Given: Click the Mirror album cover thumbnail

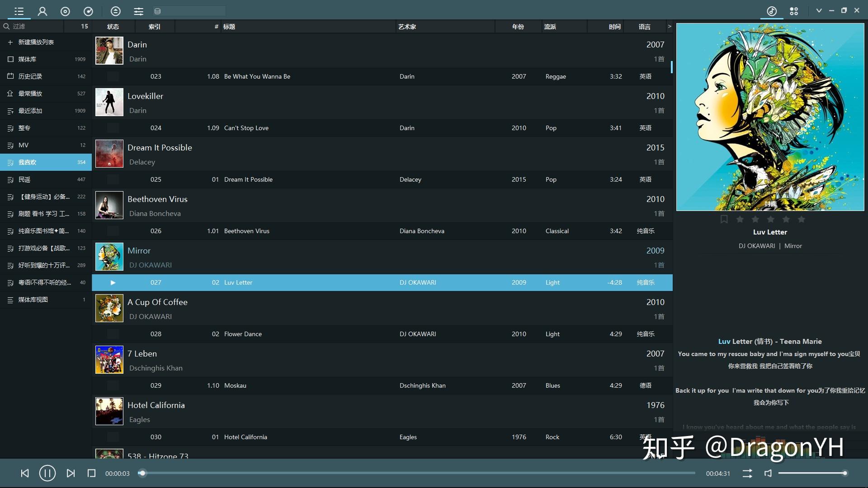Looking at the screenshot, I should click(108, 257).
